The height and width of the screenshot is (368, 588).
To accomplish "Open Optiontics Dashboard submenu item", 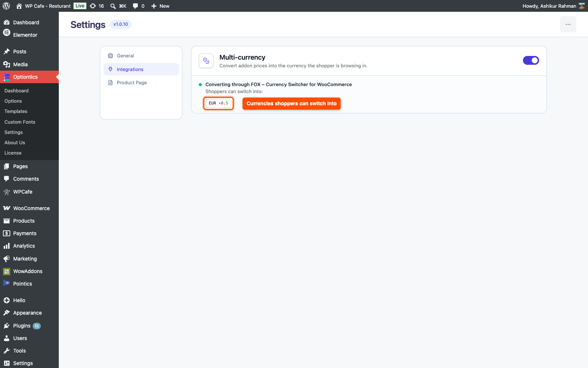I will coord(17,91).
